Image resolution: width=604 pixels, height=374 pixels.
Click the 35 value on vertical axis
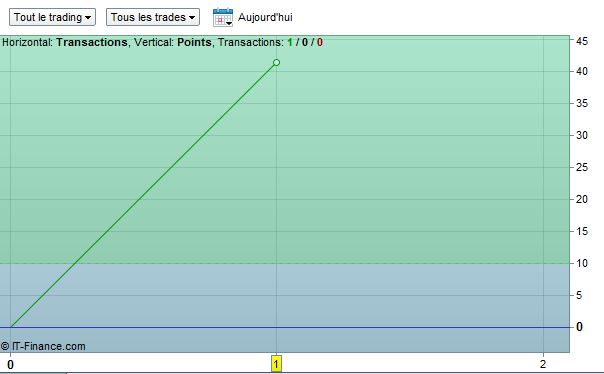point(582,103)
